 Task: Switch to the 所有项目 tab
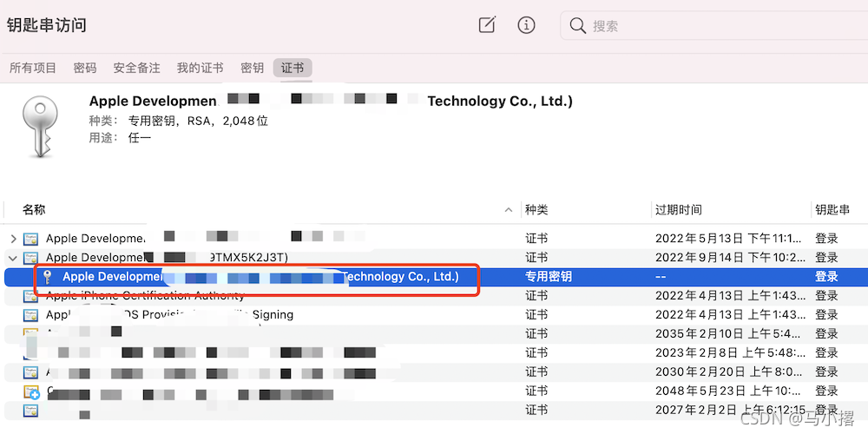[x=33, y=68]
